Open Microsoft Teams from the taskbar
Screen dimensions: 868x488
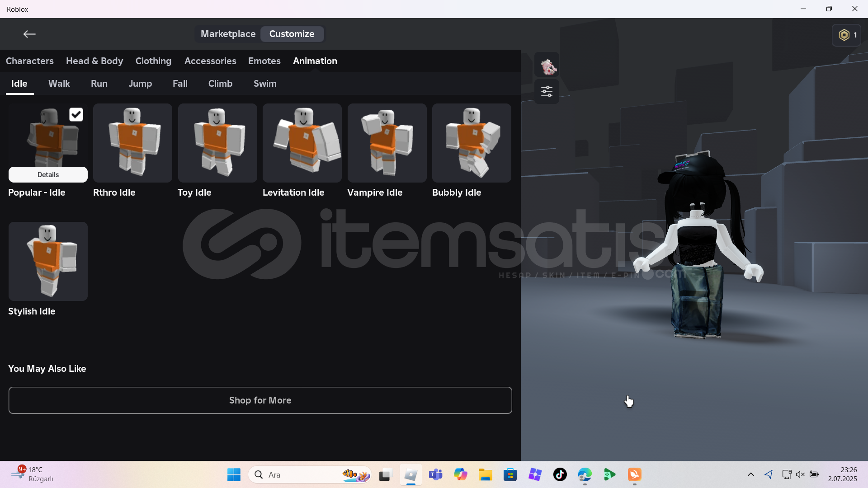436,474
